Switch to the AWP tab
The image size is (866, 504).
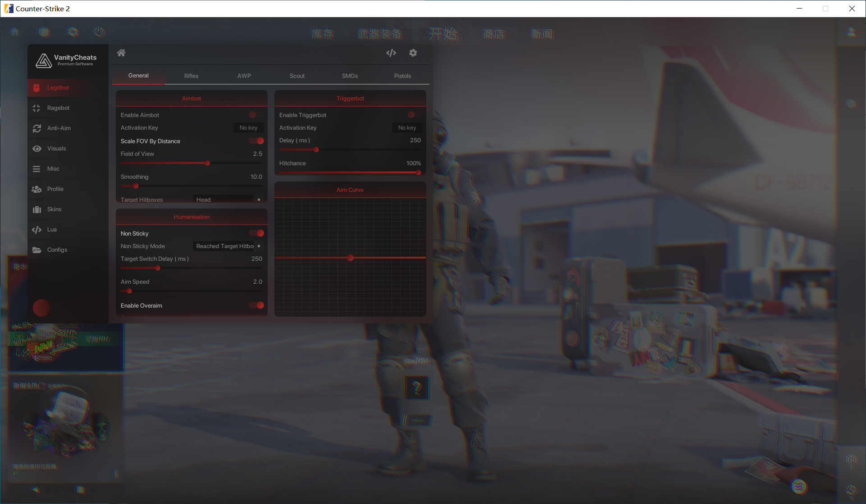pyautogui.click(x=244, y=76)
